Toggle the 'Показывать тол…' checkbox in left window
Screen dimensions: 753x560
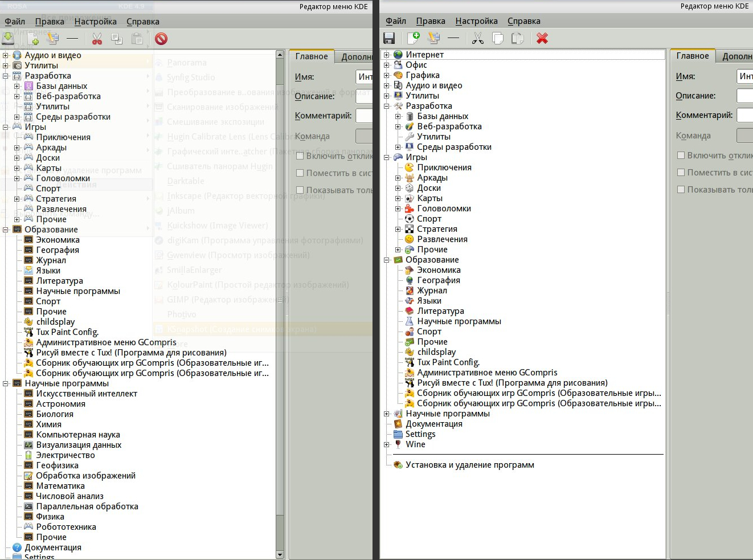(300, 190)
